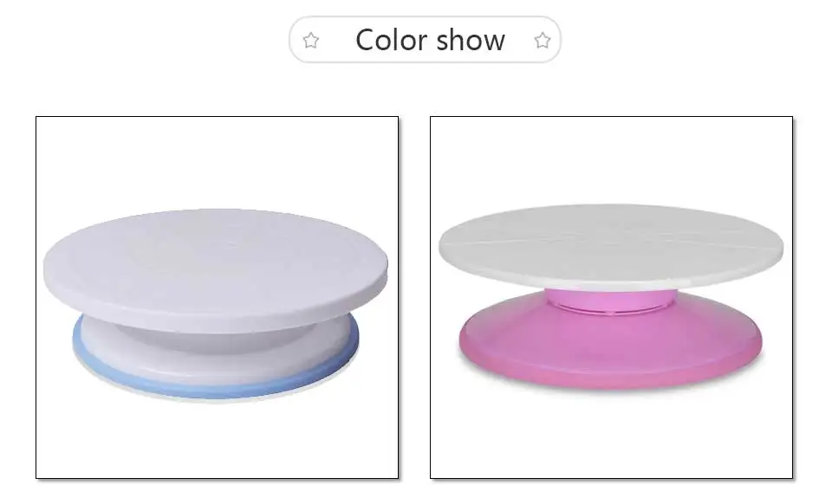The height and width of the screenshot is (504, 832).
Task: Click the blank area below blue turntable
Action: coord(217,440)
